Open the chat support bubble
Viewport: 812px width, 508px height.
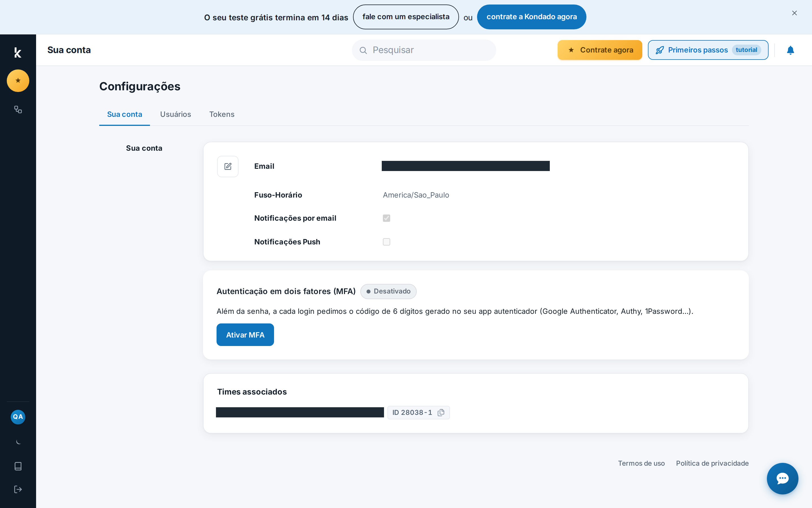(x=782, y=478)
